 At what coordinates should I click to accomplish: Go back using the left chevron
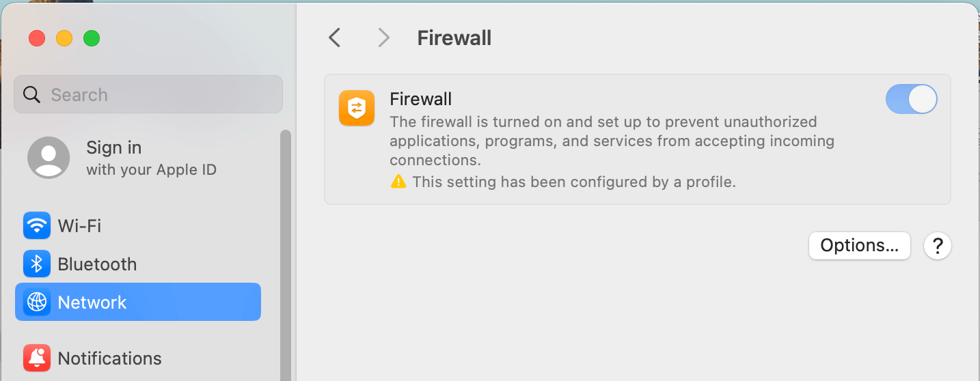pyautogui.click(x=334, y=38)
